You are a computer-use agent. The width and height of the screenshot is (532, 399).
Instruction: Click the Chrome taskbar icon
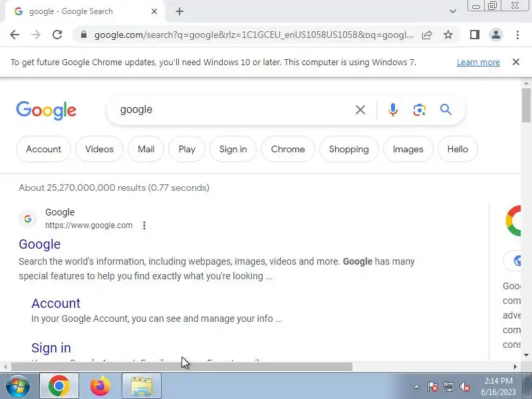point(59,386)
